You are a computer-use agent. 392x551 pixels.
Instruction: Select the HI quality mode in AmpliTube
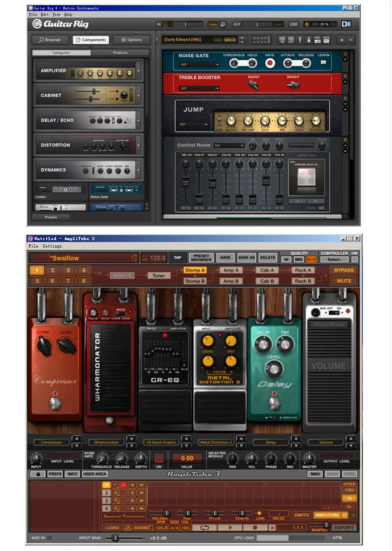[286, 259]
